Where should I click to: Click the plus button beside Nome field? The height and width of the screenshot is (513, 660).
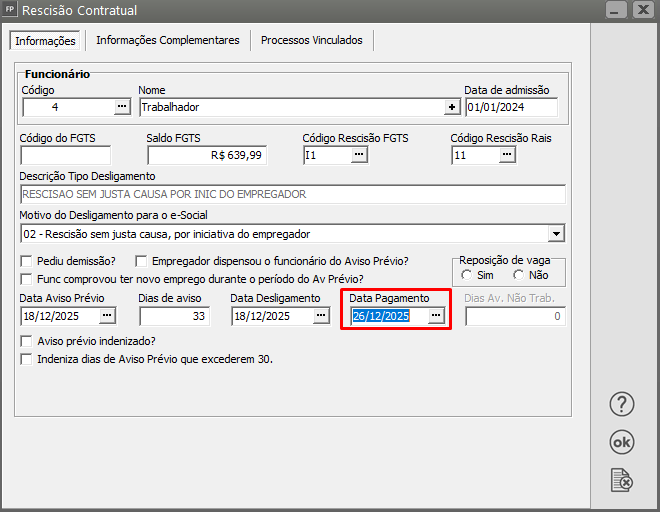452,107
